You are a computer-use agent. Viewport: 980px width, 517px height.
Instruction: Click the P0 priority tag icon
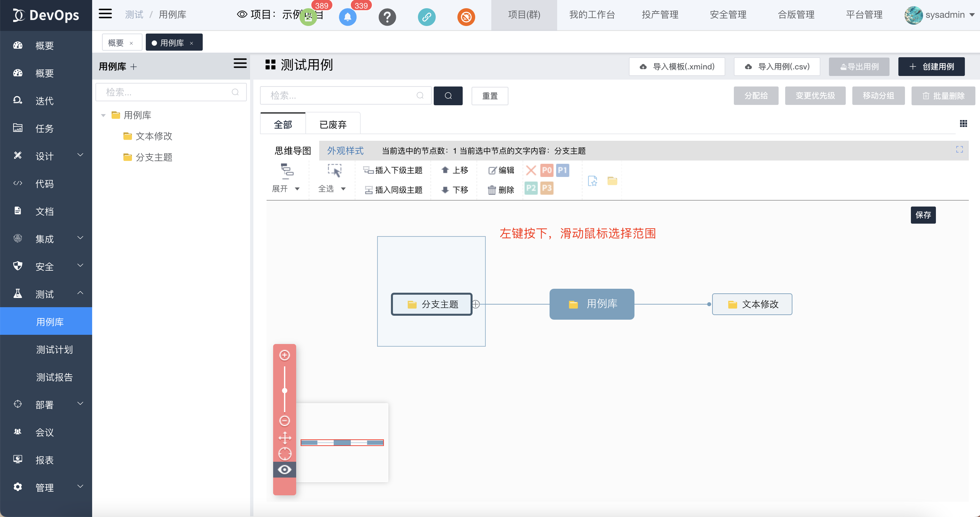tap(547, 170)
